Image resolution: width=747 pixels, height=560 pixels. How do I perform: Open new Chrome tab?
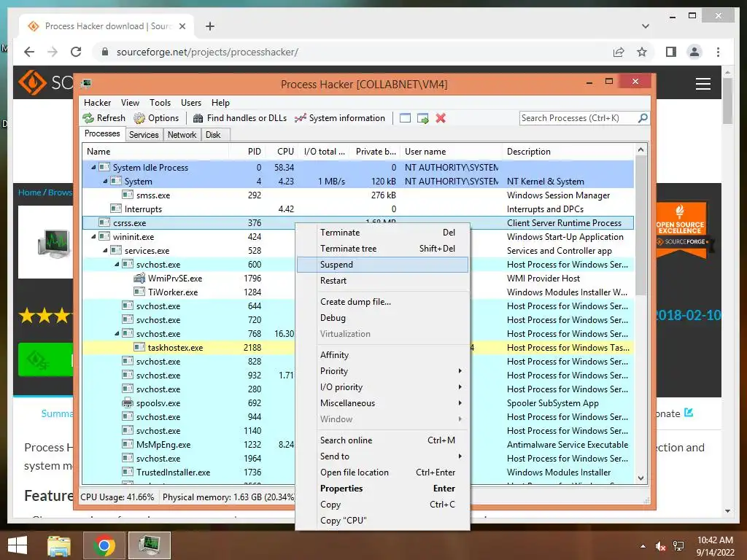point(210,26)
